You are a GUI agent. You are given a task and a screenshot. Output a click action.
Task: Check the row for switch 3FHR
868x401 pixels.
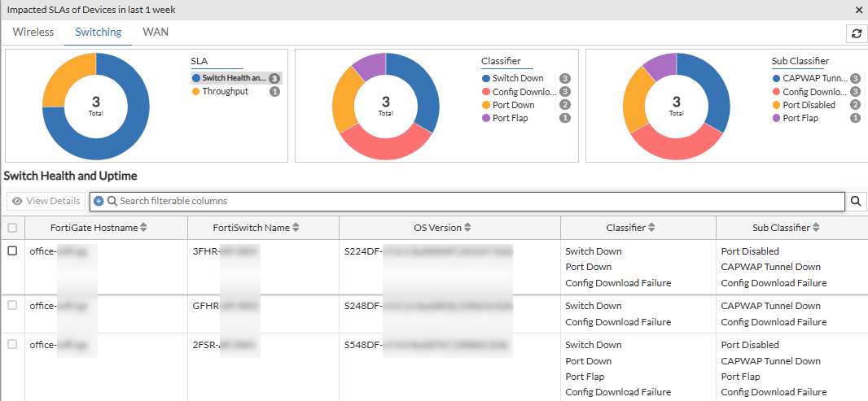[x=12, y=251]
